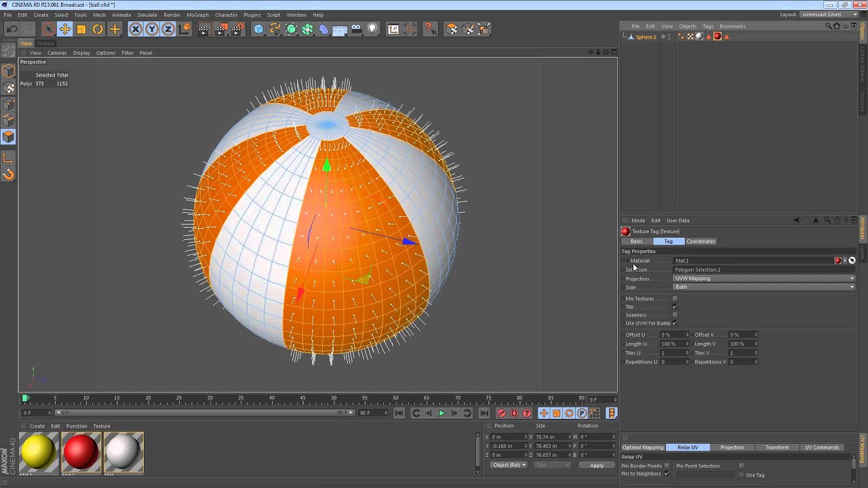Open the Simulate menu
Image resolution: width=868 pixels, height=488 pixels.
[147, 15]
